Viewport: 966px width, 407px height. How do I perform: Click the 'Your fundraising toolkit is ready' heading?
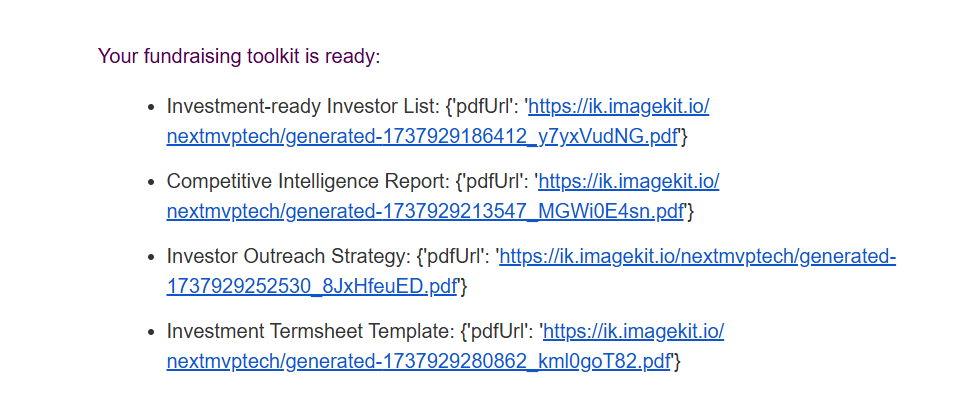(239, 57)
